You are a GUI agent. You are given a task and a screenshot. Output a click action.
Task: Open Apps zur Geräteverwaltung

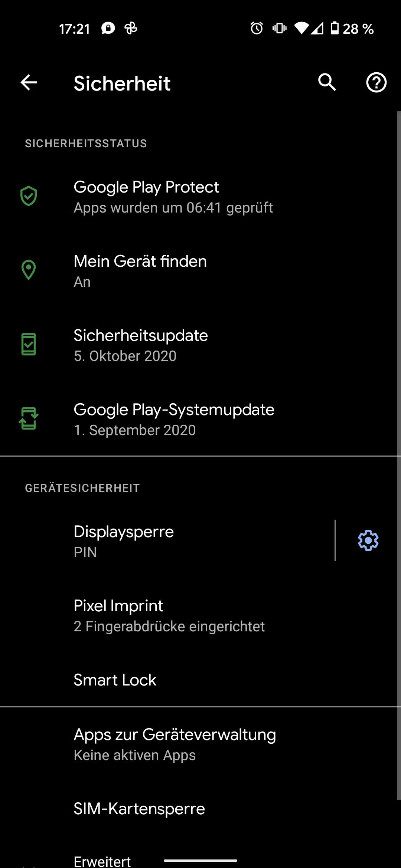(175, 744)
